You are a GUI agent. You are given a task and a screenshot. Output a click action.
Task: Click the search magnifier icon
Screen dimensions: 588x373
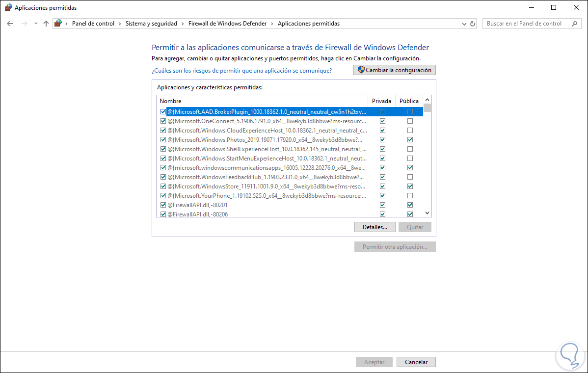pos(574,24)
